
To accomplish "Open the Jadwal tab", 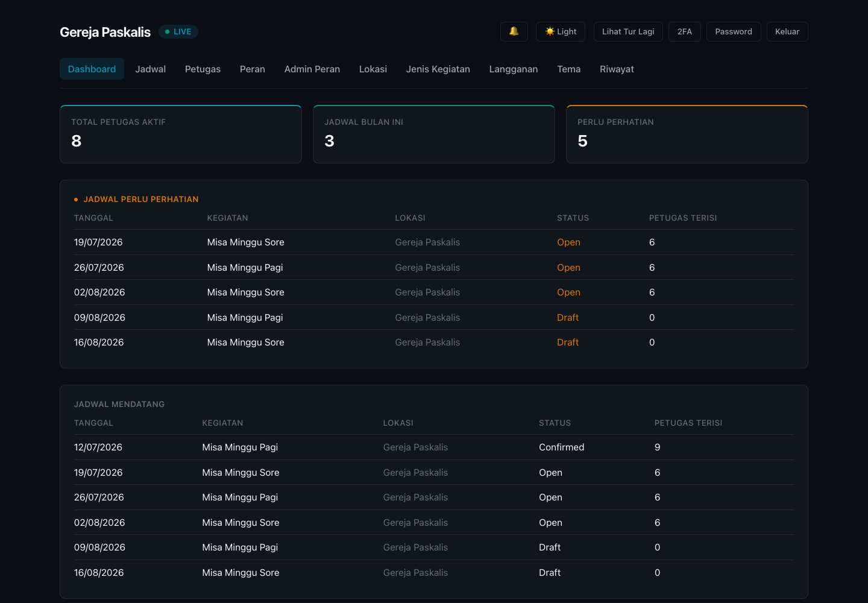I will tap(150, 69).
